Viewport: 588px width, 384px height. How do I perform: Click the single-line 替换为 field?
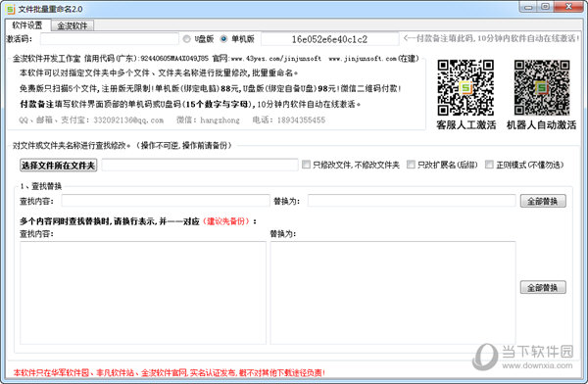click(x=412, y=201)
